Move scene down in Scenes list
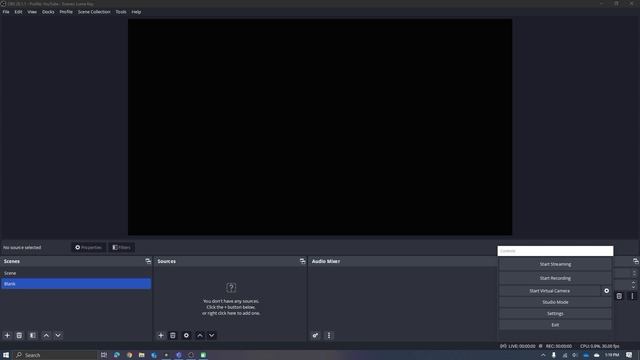Screen dimensions: 640x360 coord(58,335)
